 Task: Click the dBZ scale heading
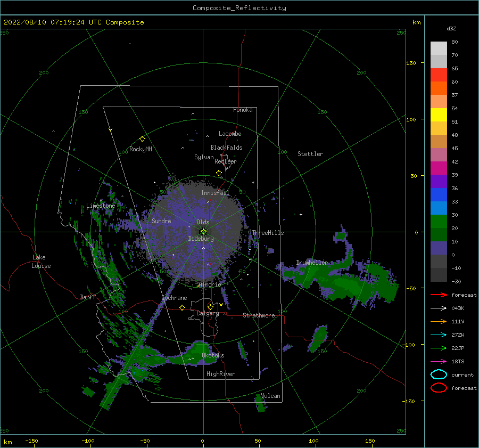[x=451, y=28]
